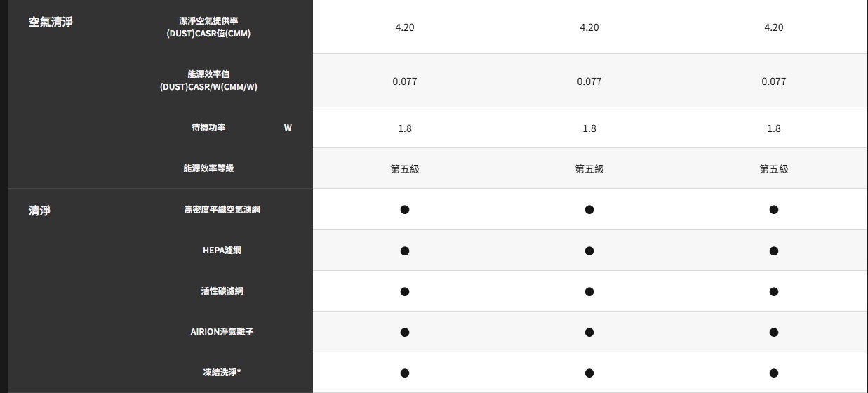
Task: Click the middle-column dot for 活性碳濾網
Action: coord(589,291)
